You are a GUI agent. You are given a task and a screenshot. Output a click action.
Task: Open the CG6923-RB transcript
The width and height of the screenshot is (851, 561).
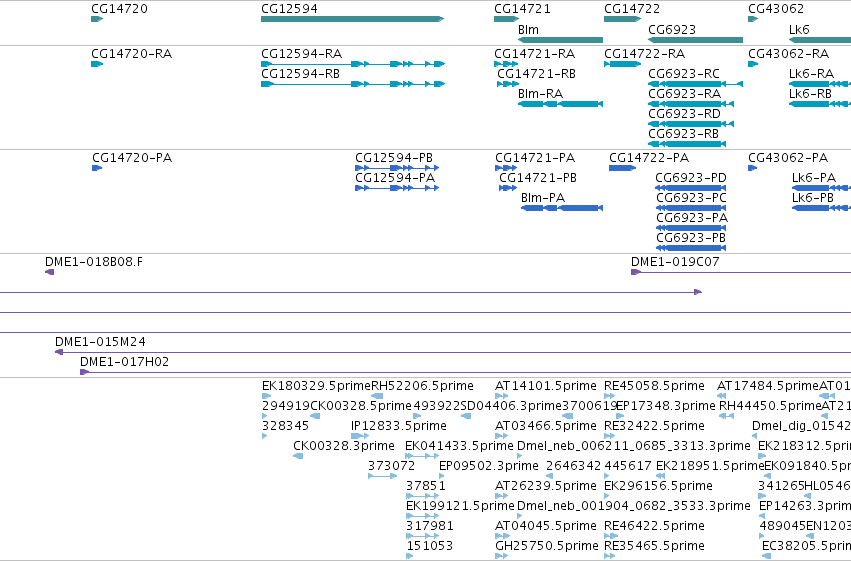(x=687, y=144)
